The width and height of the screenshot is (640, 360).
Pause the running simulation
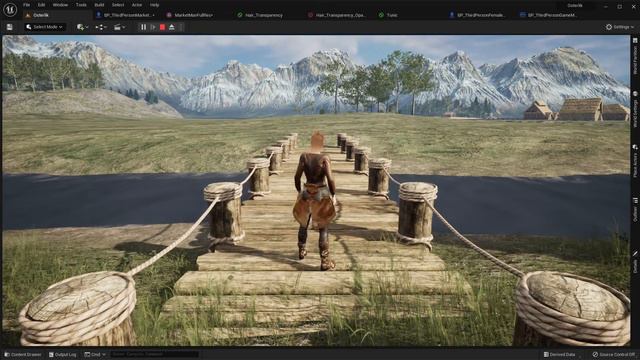pyautogui.click(x=143, y=27)
